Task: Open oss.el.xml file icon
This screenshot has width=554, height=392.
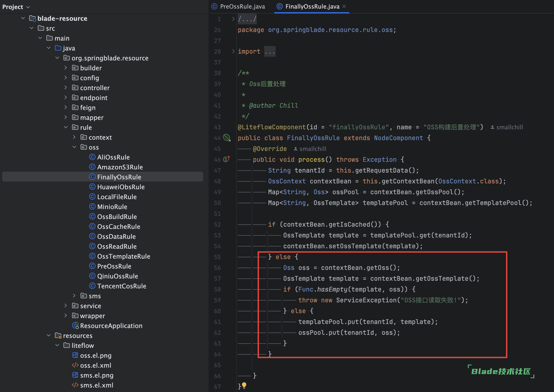Action: coord(75,365)
